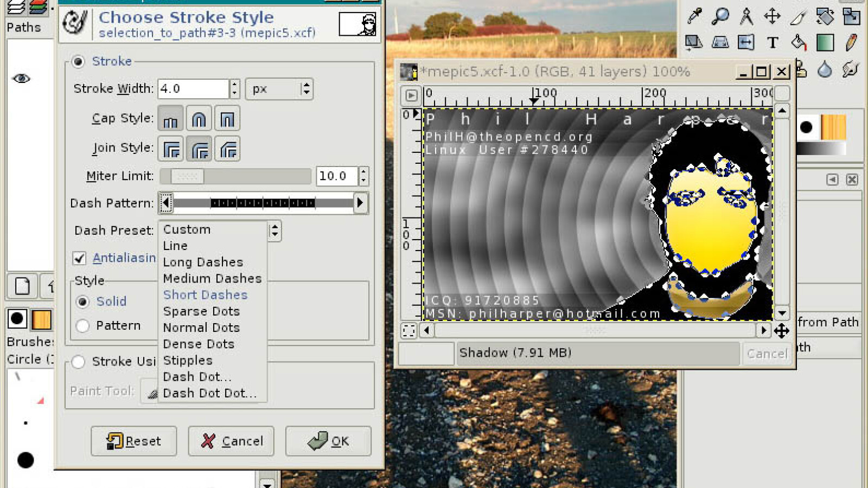Viewport: 868px width, 488px height.
Task: Select the Blend gradient tool
Action: coord(825,42)
